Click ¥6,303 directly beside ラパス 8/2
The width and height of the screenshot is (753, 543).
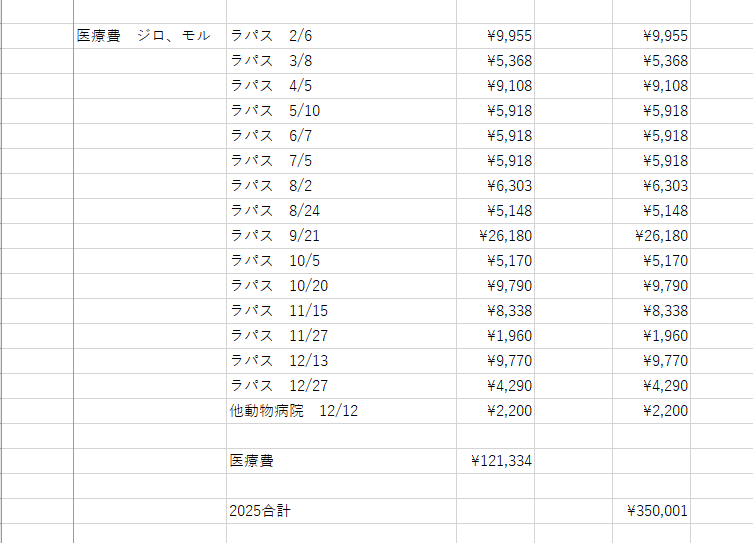495,186
